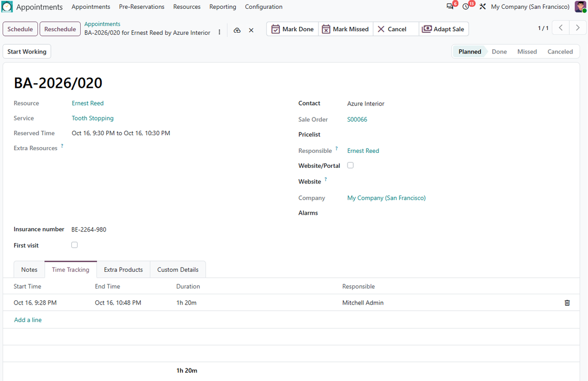Click the Mark Missed button

click(x=346, y=29)
